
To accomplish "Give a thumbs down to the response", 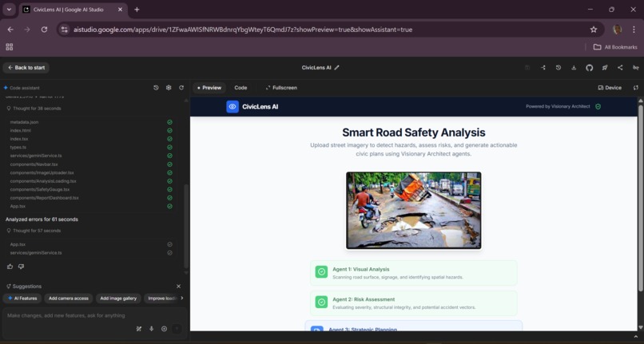I will (21, 267).
